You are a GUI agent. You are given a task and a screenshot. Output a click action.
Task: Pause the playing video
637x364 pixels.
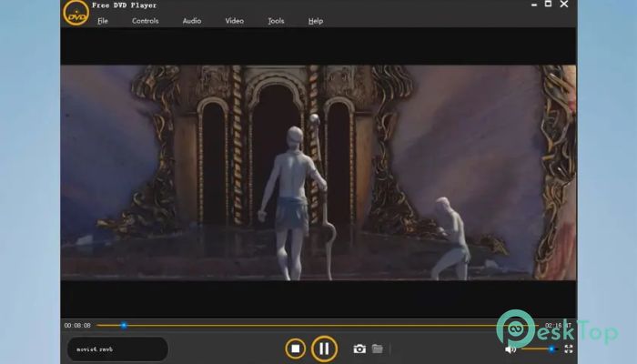[324, 349]
